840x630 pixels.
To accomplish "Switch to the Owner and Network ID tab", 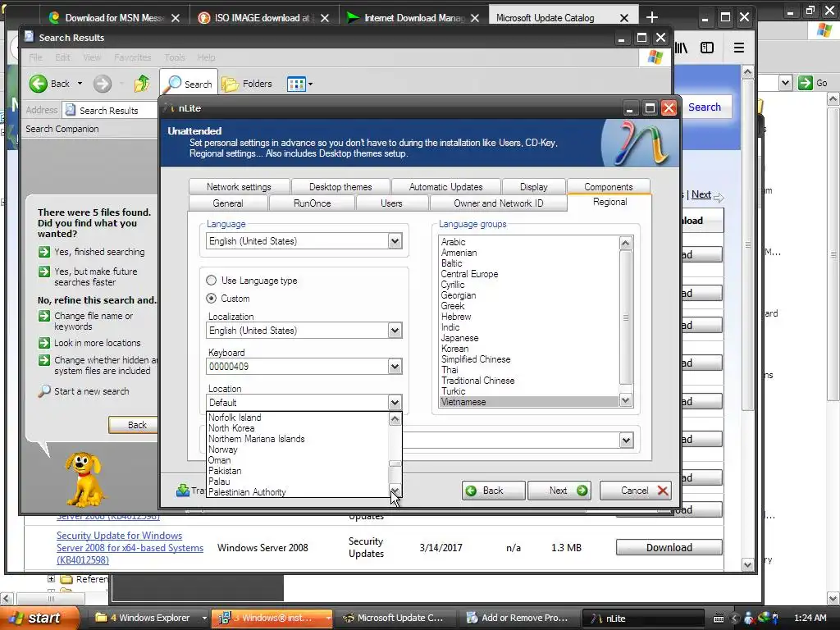I will 498,203.
